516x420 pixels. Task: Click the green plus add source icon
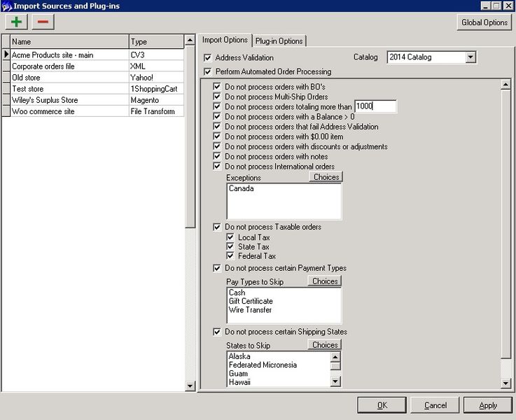17,22
